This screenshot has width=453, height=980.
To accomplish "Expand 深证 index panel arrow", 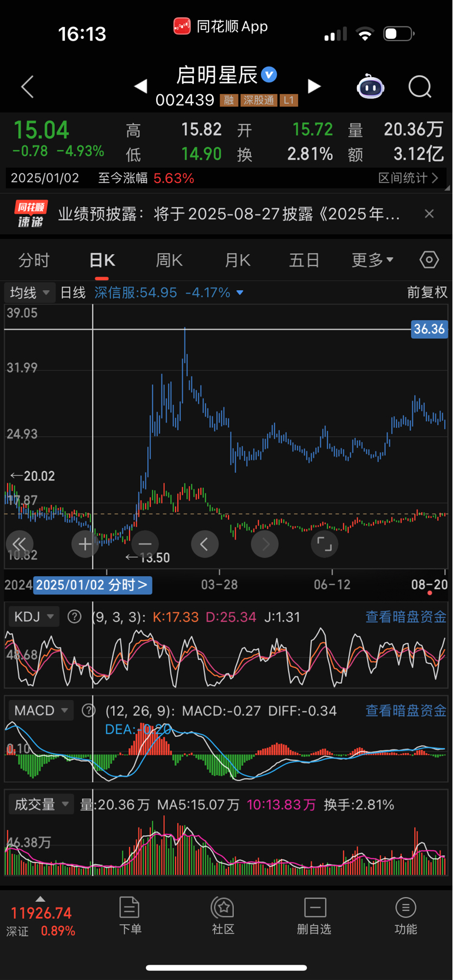I will [x=40, y=899].
